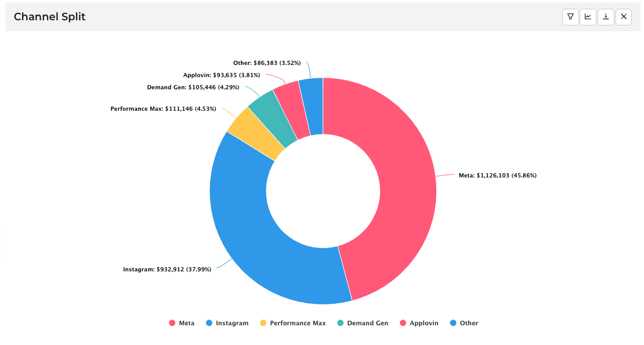Click the Applovin $93,635 label

pyautogui.click(x=221, y=75)
